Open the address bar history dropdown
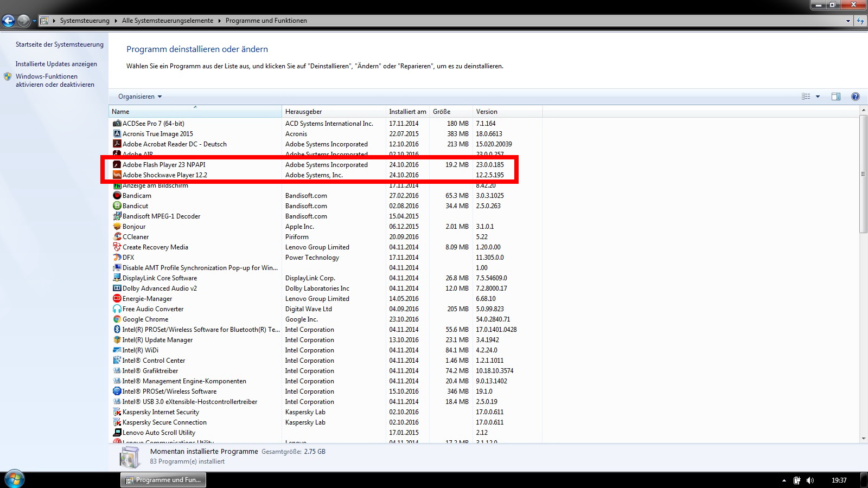This screenshot has height=488, width=868. pos(848,21)
